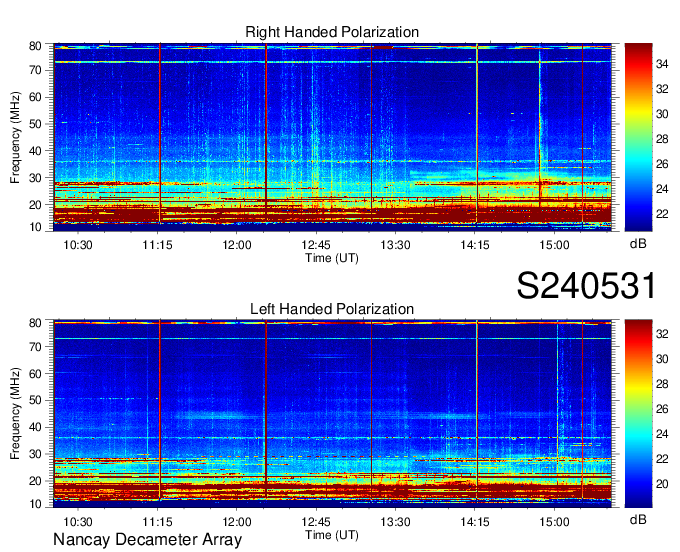The image size is (680, 552).
Task: Click "Frequency (MHz)" axis label of right-handed plot
Action: 15,137
